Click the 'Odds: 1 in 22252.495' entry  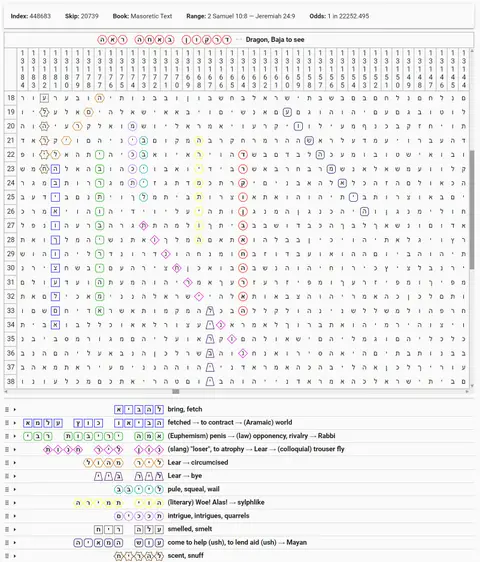point(339,16)
